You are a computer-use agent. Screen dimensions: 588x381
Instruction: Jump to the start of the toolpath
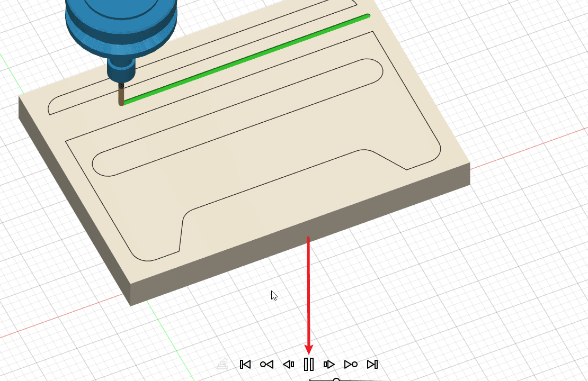tap(245, 364)
